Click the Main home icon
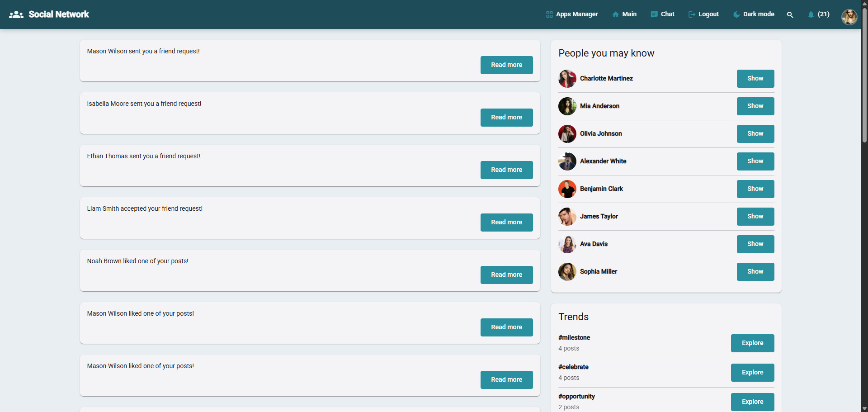 click(616, 14)
